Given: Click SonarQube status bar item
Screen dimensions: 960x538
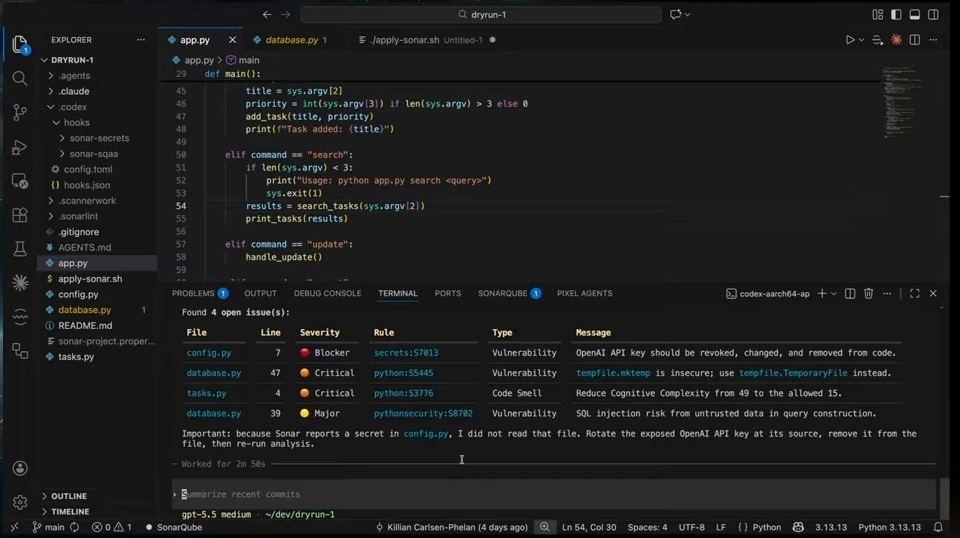Looking at the screenshot, I should [x=174, y=527].
